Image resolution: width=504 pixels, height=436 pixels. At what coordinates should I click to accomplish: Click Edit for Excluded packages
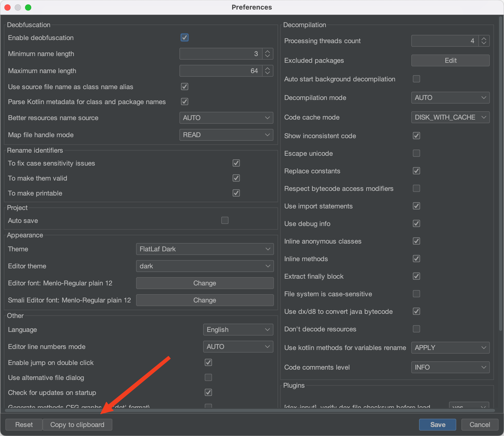tap(450, 60)
